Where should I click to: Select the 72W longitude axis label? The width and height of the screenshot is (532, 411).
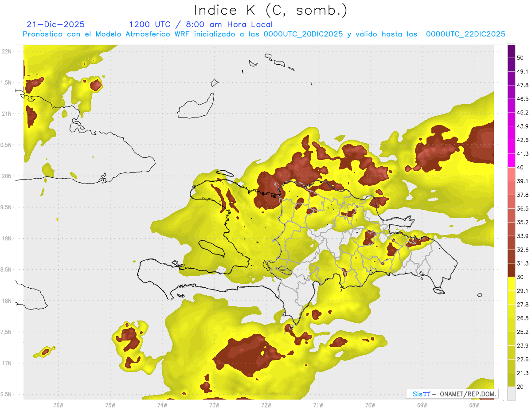(266, 405)
